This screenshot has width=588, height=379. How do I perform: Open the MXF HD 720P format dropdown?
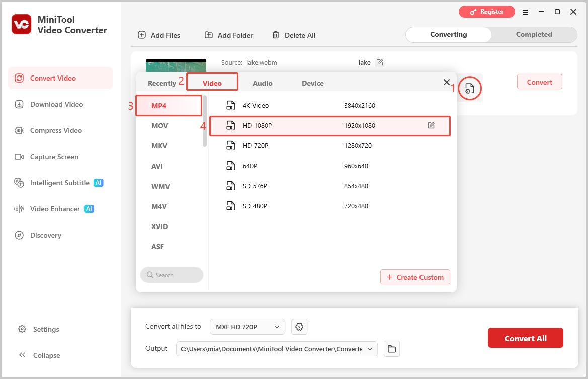pos(247,327)
